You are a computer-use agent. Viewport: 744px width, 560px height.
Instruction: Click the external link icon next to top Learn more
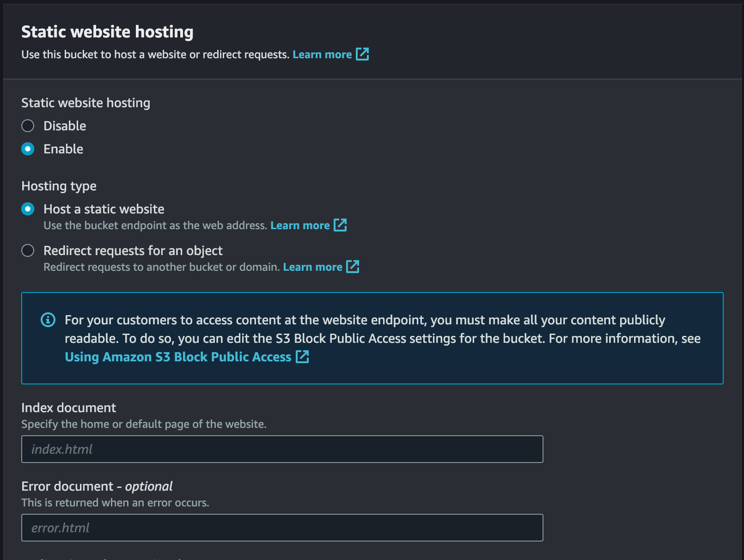pyautogui.click(x=363, y=54)
